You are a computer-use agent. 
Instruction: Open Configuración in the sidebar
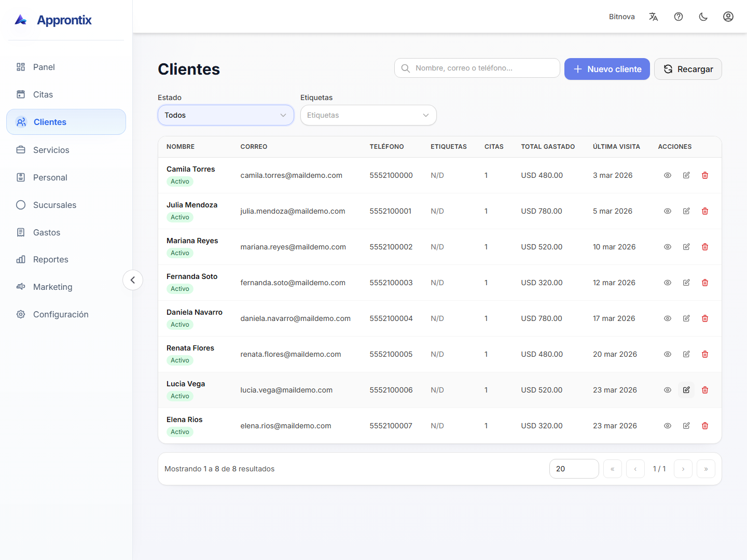(x=66, y=314)
